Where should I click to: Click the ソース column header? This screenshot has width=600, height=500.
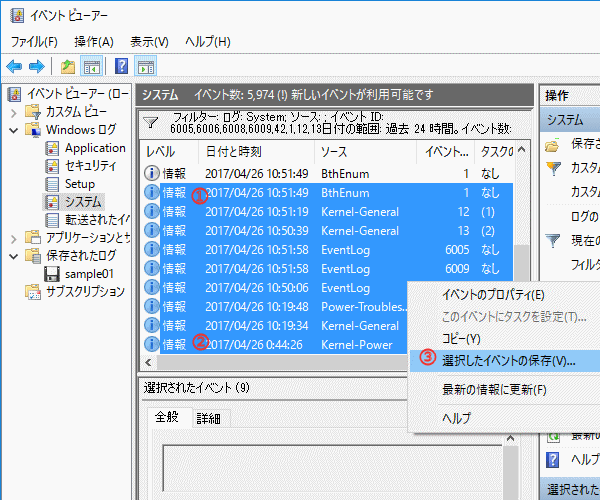[x=333, y=151]
